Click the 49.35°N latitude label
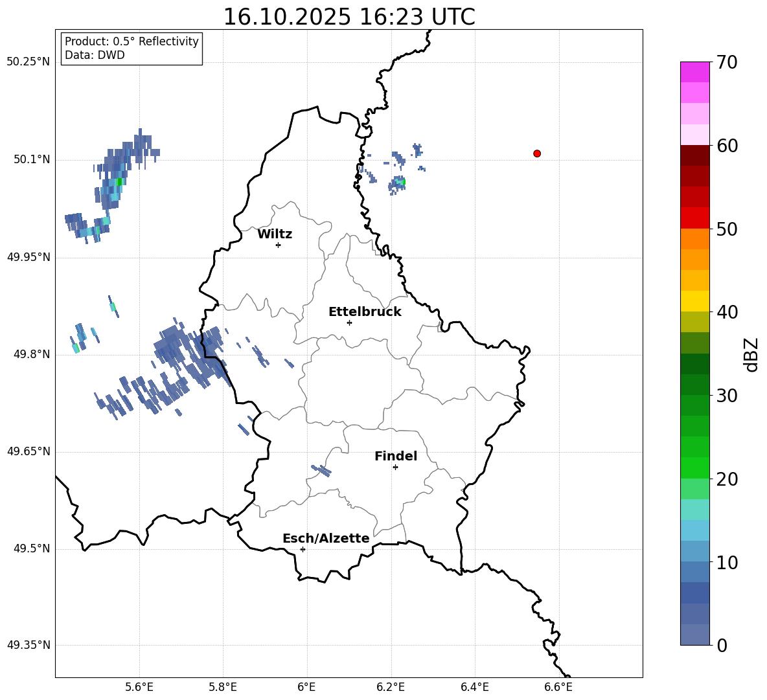This screenshot has width=767, height=700. pos(29,645)
